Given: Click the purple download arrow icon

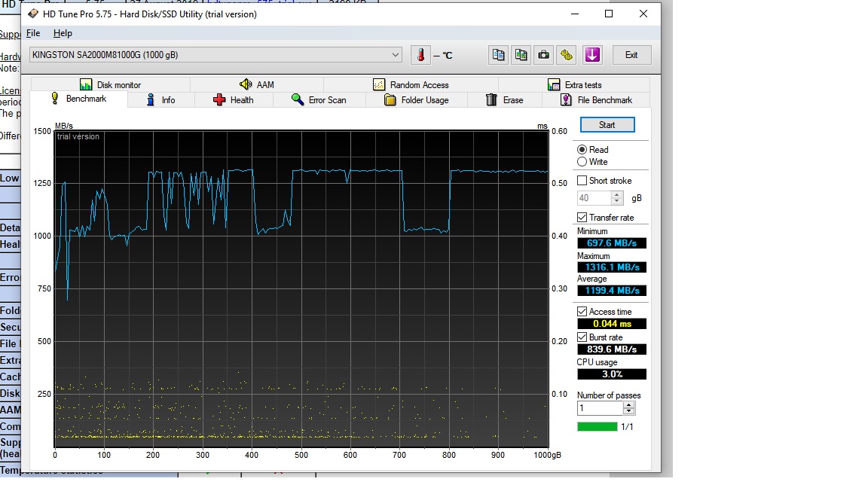Looking at the screenshot, I should (592, 55).
